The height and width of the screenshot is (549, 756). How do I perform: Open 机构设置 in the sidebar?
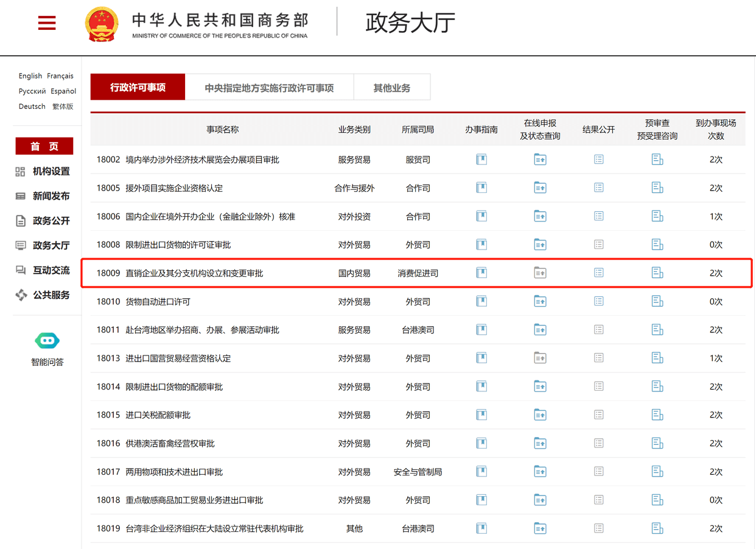[51, 172]
